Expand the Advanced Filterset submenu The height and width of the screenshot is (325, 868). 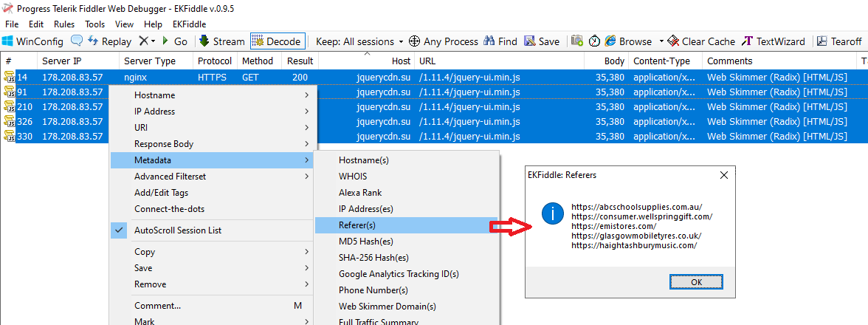click(x=213, y=177)
